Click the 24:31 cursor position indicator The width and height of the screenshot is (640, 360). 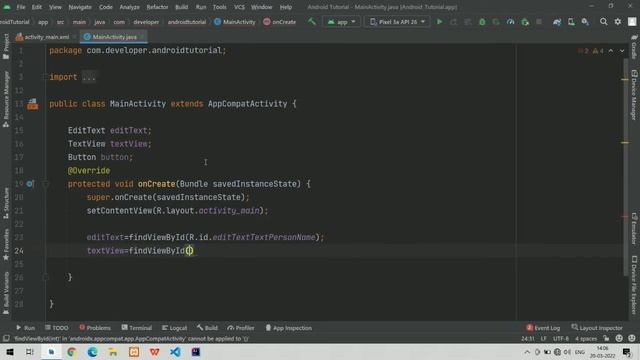pos(527,338)
